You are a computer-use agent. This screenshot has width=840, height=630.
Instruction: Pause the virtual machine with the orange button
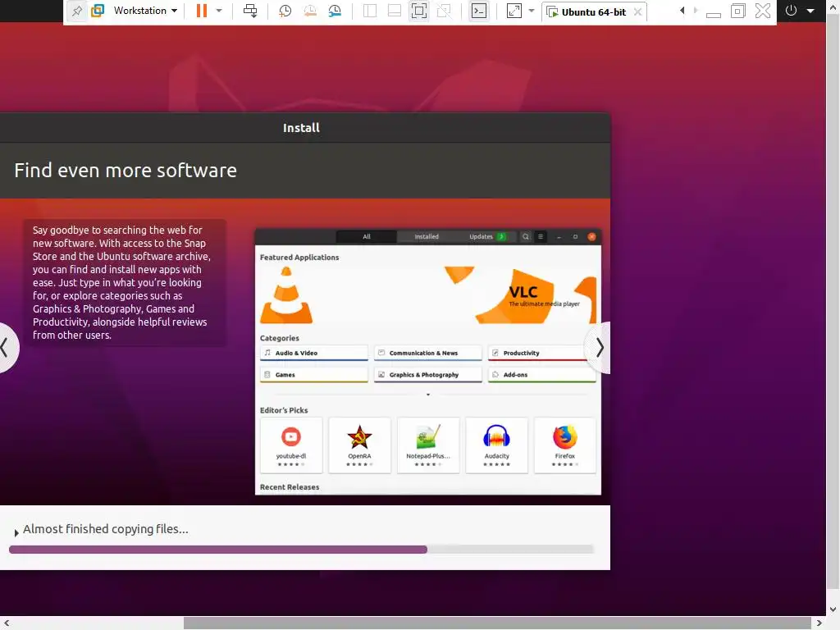(202, 11)
